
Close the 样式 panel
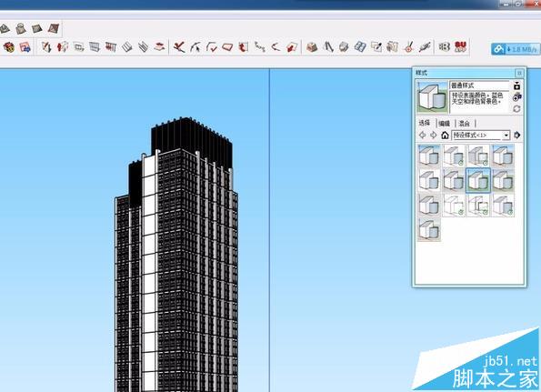click(x=519, y=73)
